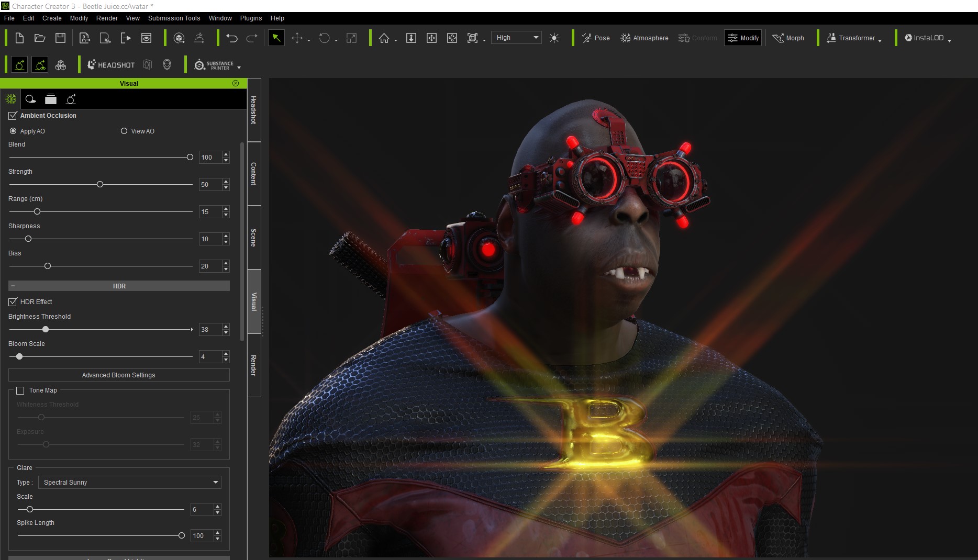
Task: Click the Pose button
Action: pyautogui.click(x=596, y=38)
